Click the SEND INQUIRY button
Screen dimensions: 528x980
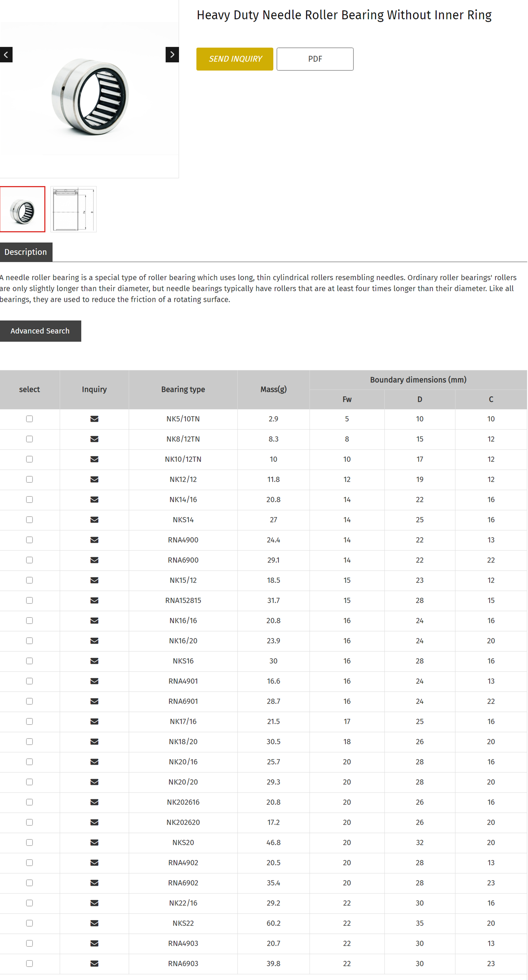pyautogui.click(x=234, y=59)
